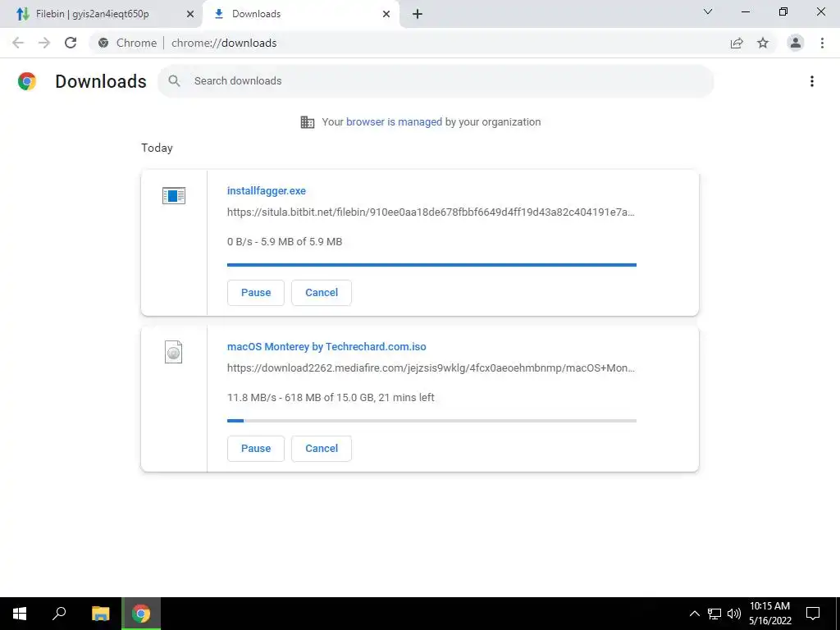Switch to the Filebin tab

coord(101,14)
